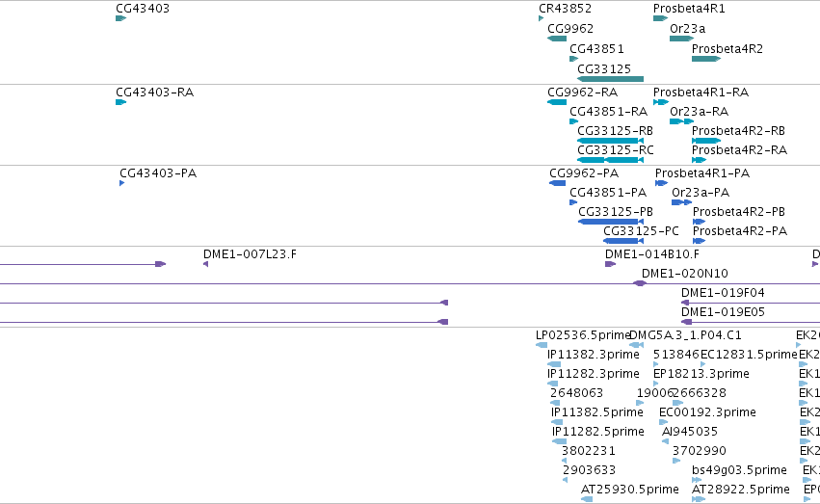Open the CG43403-PA protein feature

coord(121,183)
